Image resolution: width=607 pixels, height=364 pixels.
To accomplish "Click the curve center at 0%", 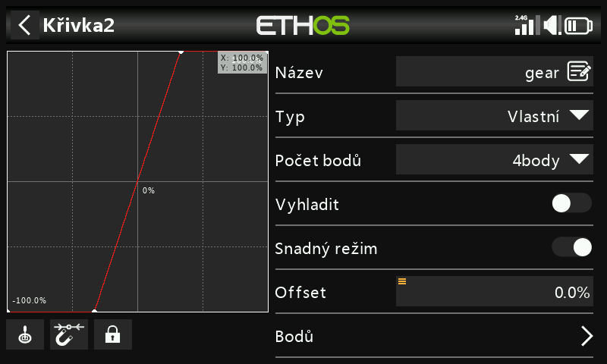I will 137,182.
